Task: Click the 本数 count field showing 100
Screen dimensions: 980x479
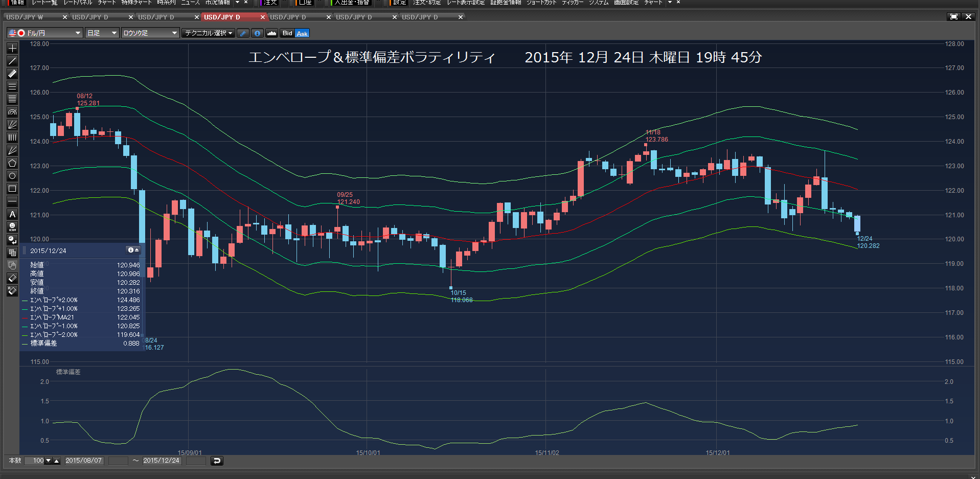Action: point(35,461)
